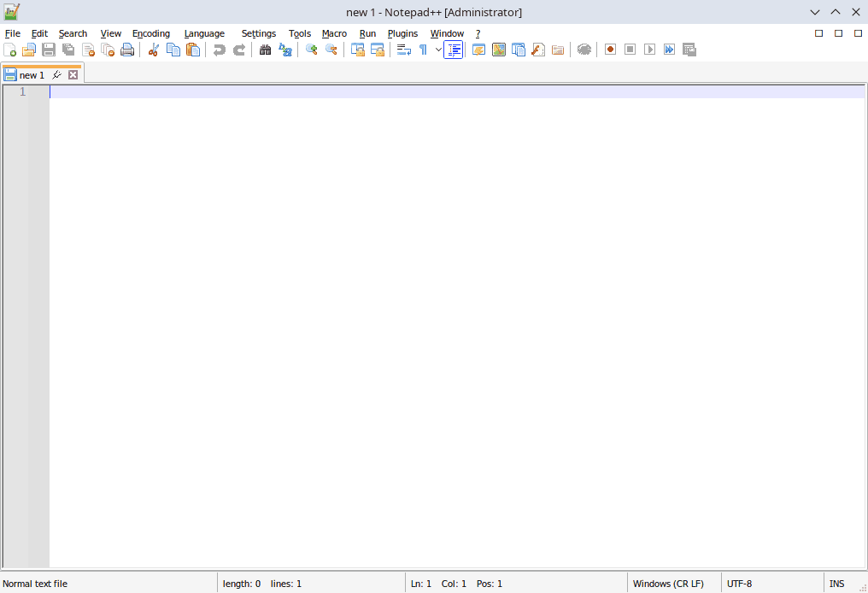Toggle the indent guide button
The image size is (868, 593).
454,50
